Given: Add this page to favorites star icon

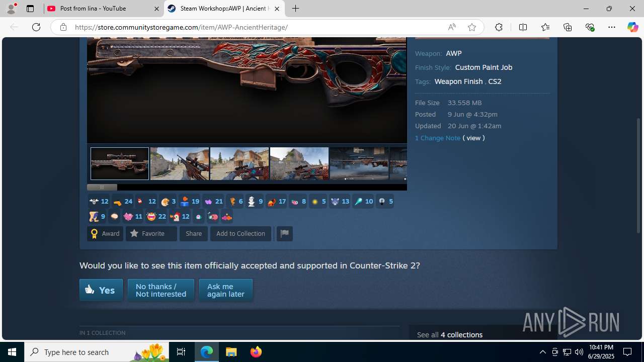Looking at the screenshot, I should pos(472,27).
